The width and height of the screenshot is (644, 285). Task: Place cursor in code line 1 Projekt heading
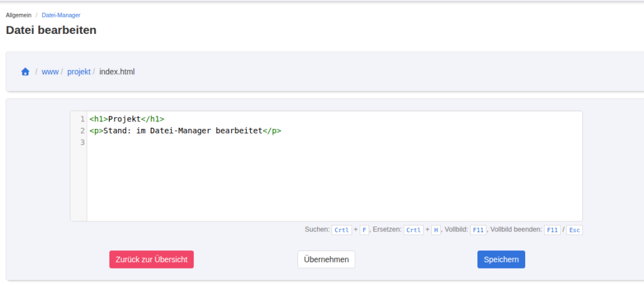point(127,119)
